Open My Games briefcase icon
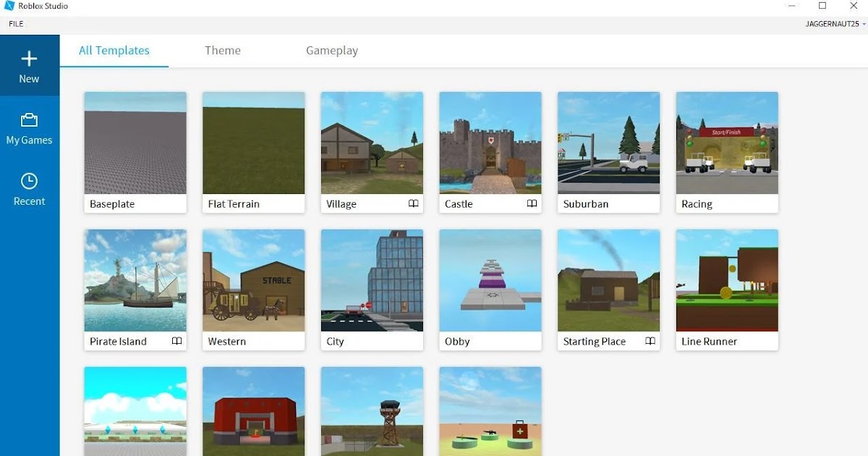 tap(29, 120)
